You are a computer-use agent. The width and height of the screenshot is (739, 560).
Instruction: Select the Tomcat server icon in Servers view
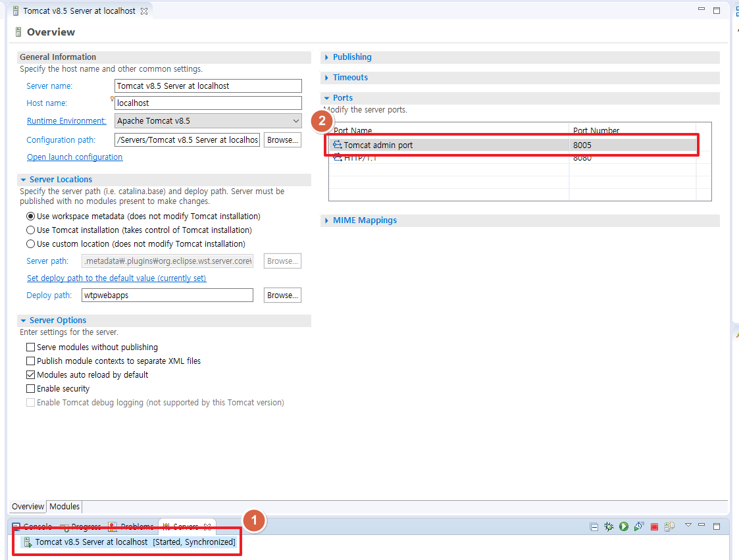(28, 542)
